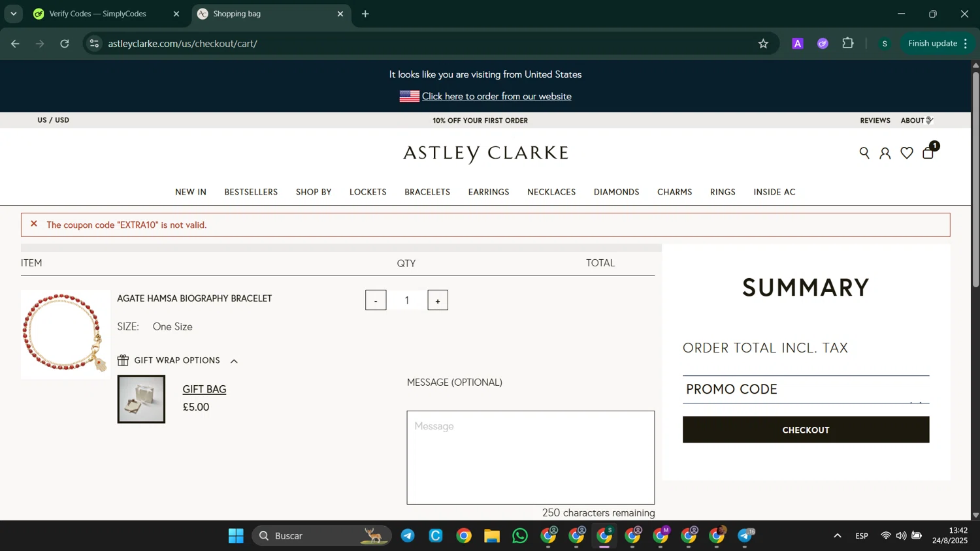Click the 10% off your first order banner

(480, 120)
